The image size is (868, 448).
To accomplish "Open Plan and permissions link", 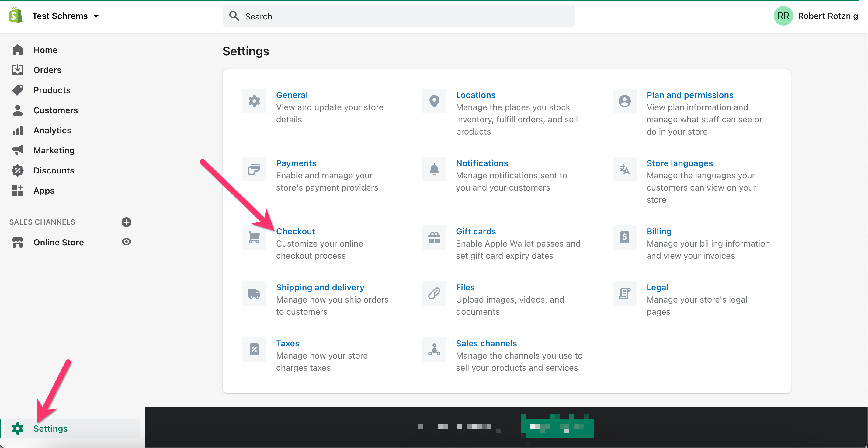I will (690, 95).
